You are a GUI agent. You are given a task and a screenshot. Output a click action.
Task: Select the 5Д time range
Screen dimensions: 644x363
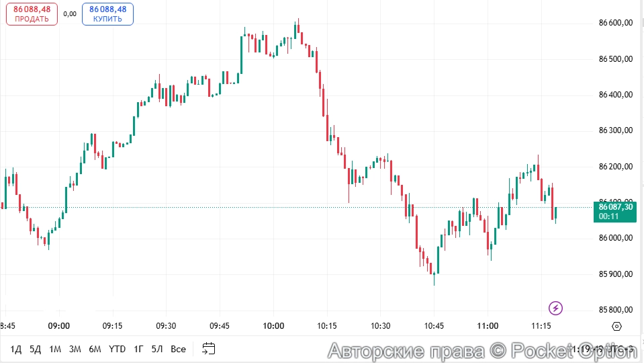[x=36, y=349]
